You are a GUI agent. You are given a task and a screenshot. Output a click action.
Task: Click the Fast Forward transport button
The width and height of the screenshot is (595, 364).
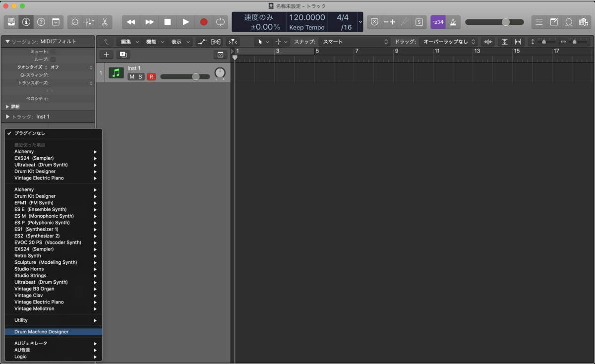point(149,22)
